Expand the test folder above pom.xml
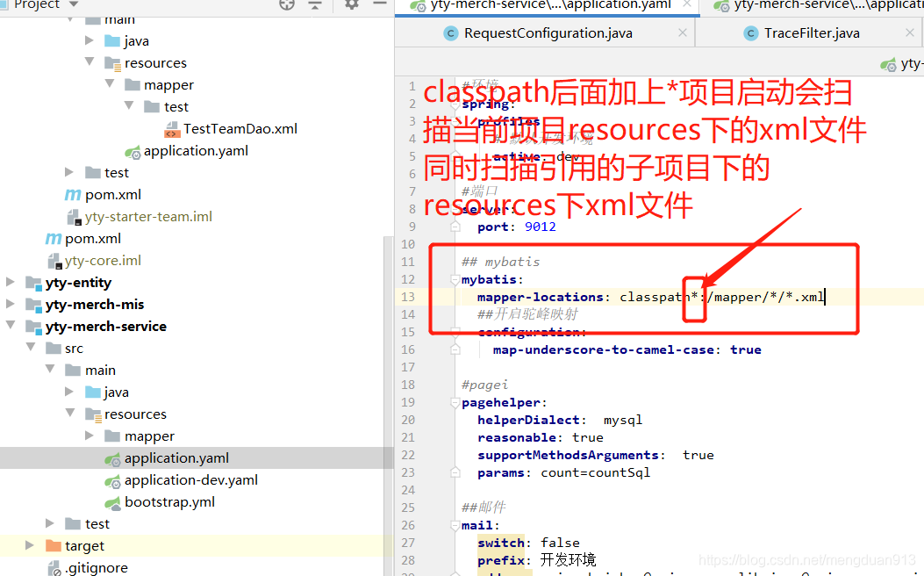The image size is (924, 576). [69, 172]
